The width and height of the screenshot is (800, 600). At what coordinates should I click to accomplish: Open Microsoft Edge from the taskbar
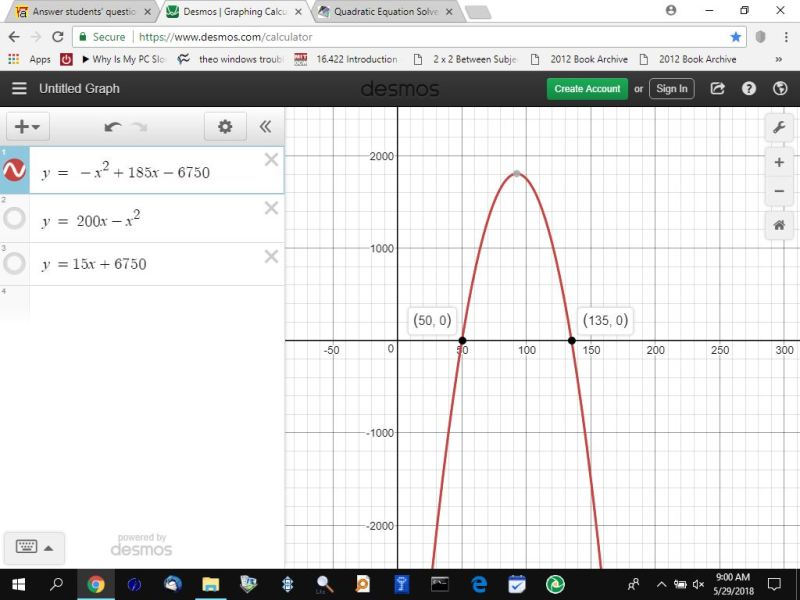[479, 584]
